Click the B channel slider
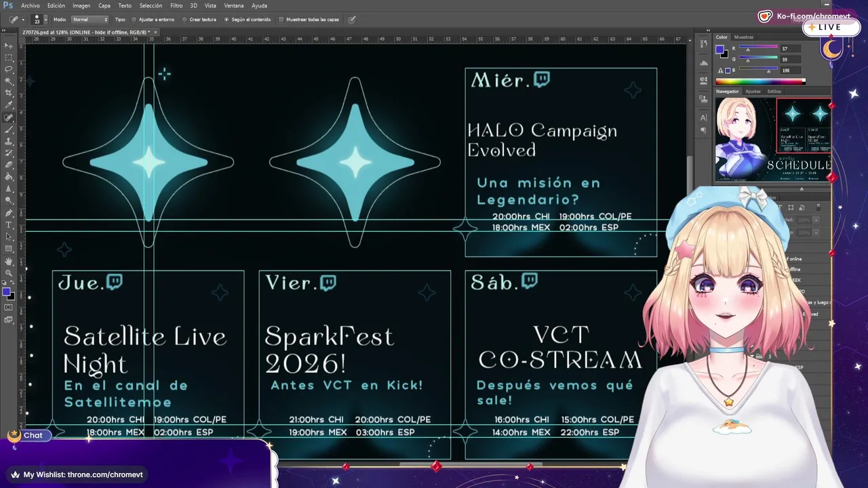868x488 pixels. tap(759, 70)
